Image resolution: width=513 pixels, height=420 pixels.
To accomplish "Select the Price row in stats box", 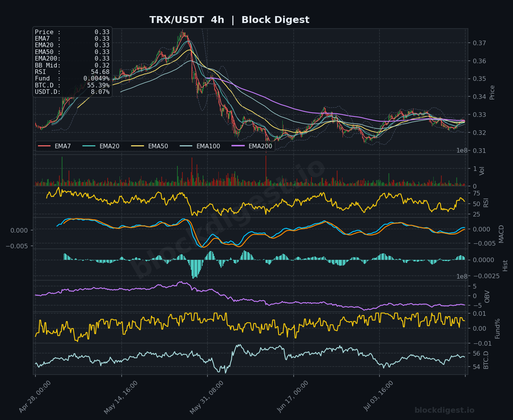I will 72,32.
